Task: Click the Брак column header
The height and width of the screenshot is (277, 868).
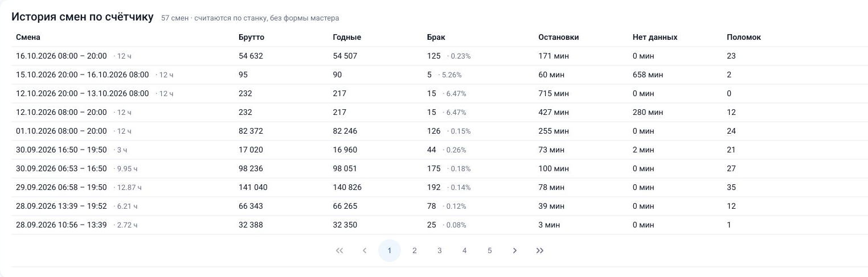Action: [x=436, y=38]
